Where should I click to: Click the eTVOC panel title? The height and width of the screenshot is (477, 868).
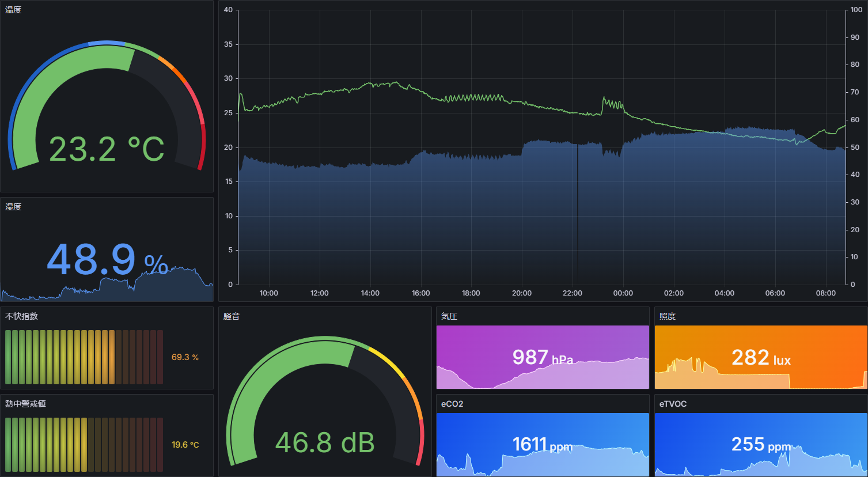coord(673,404)
